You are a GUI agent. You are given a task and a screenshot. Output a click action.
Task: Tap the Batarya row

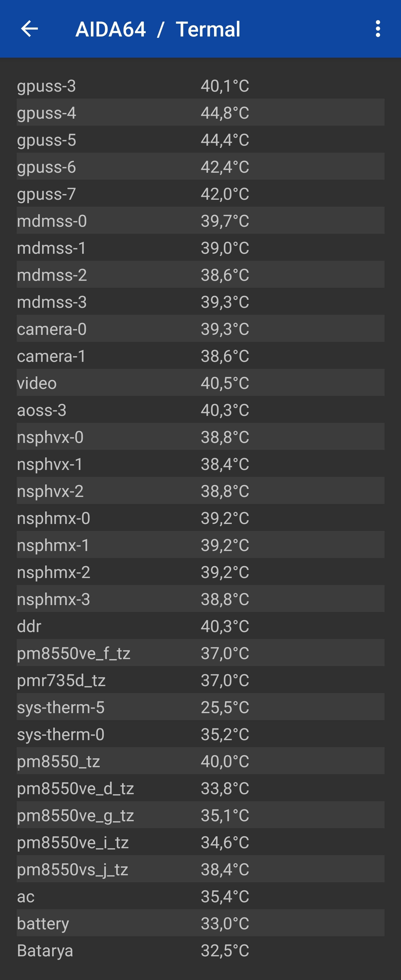[201, 950]
